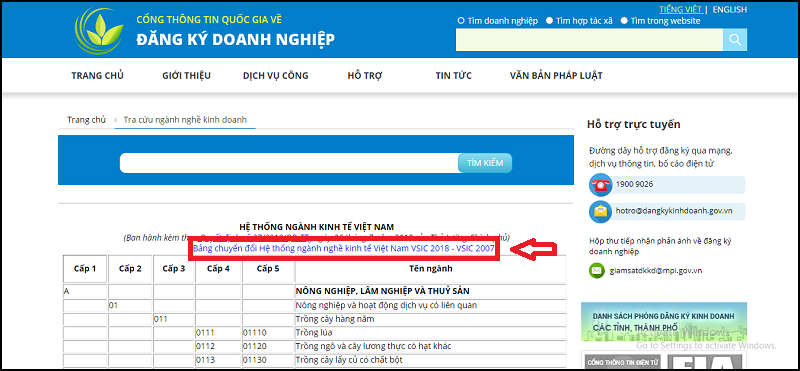Click 'Nông nghiệp và hoạt động dịch vụ có liên quan'
800x371 pixels.
[387, 305]
